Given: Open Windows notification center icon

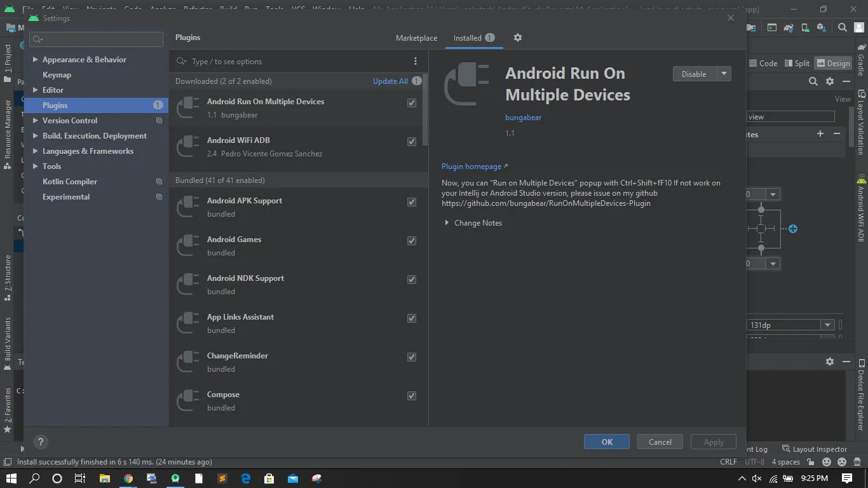Looking at the screenshot, I should 847,478.
